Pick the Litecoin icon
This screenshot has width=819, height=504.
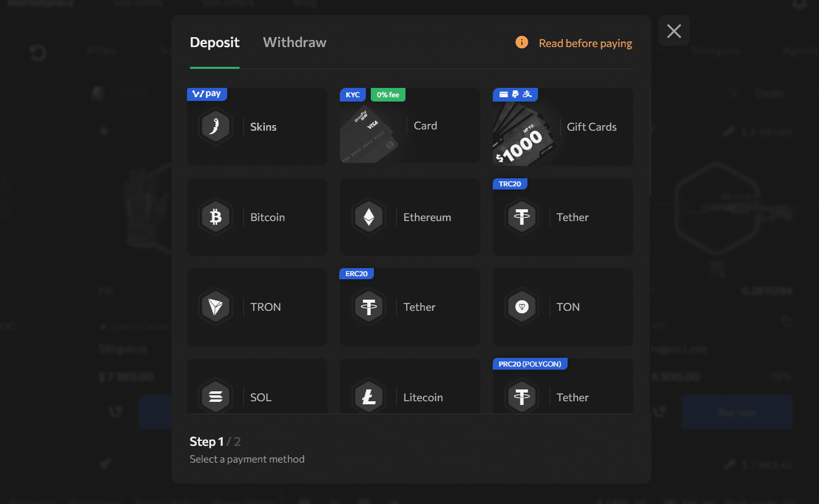point(368,397)
